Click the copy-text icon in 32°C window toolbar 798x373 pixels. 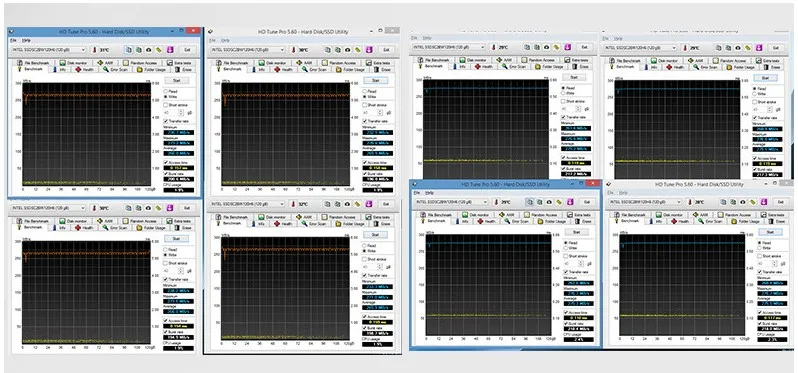[327, 204]
